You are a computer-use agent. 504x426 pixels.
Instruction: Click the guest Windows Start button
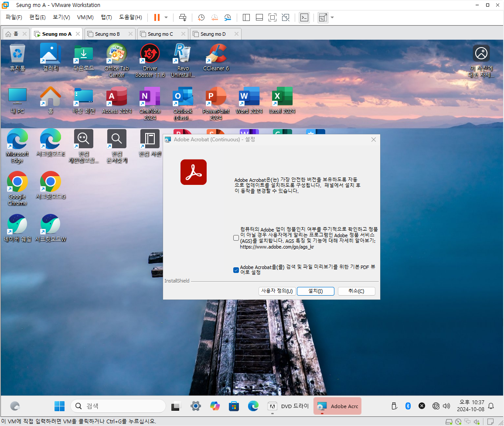pos(59,406)
